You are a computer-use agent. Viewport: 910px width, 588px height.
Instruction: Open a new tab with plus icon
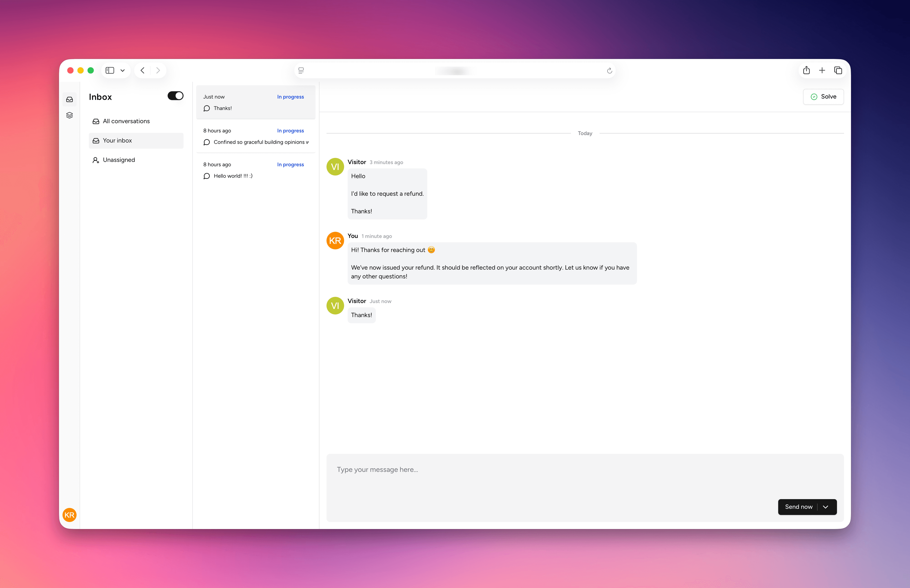pos(822,70)
